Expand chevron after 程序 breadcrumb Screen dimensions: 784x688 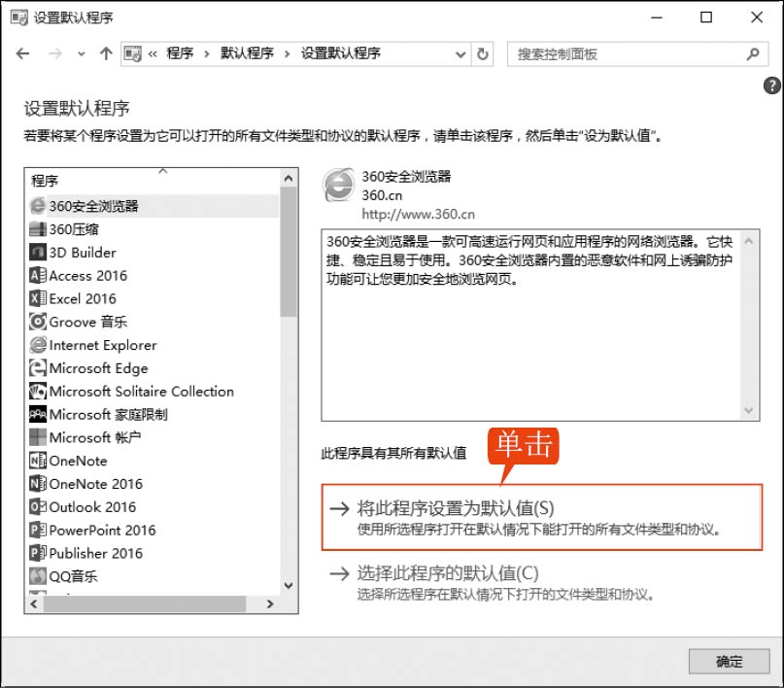tap(207, 54)
